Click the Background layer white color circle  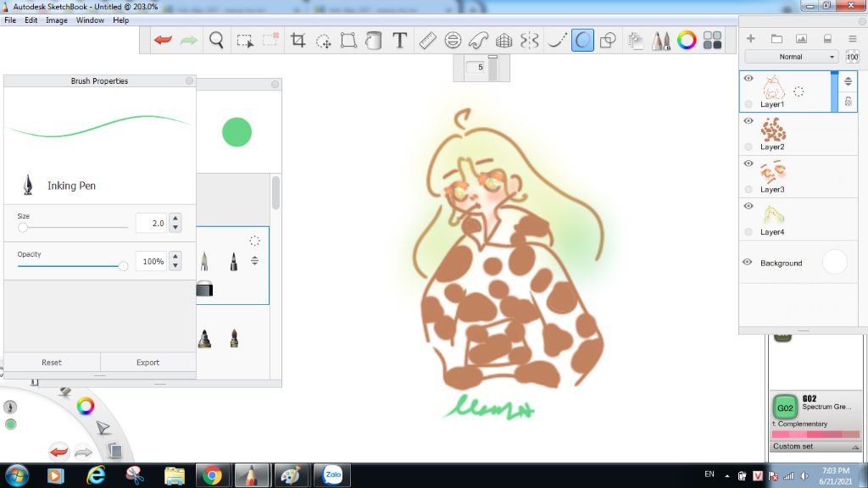[x=834, y=263]
